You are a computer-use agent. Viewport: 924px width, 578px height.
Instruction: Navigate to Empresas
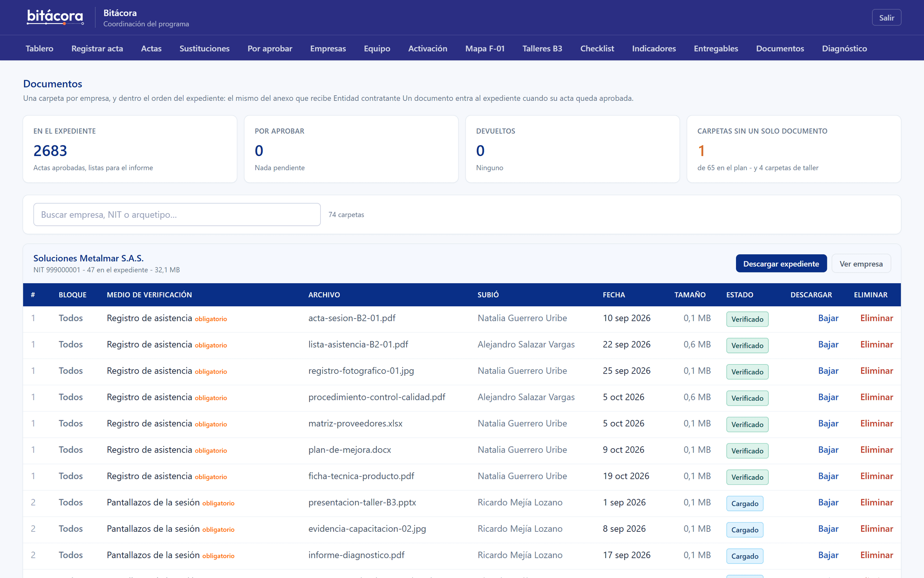(x=328, y=48)
